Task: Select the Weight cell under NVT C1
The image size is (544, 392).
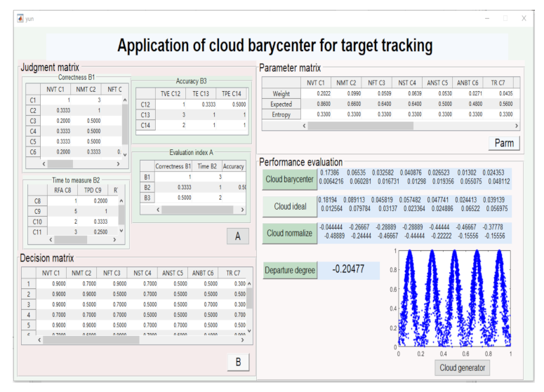Action: 315,93
